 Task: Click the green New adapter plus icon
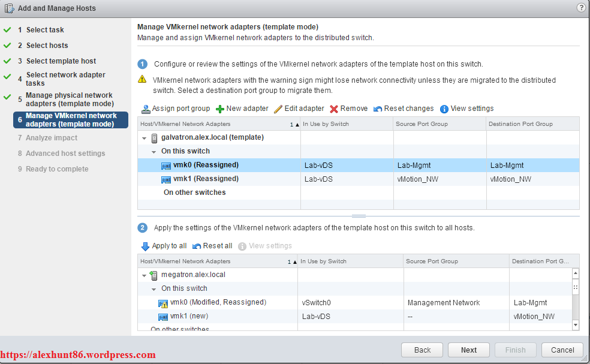(220, 109)
